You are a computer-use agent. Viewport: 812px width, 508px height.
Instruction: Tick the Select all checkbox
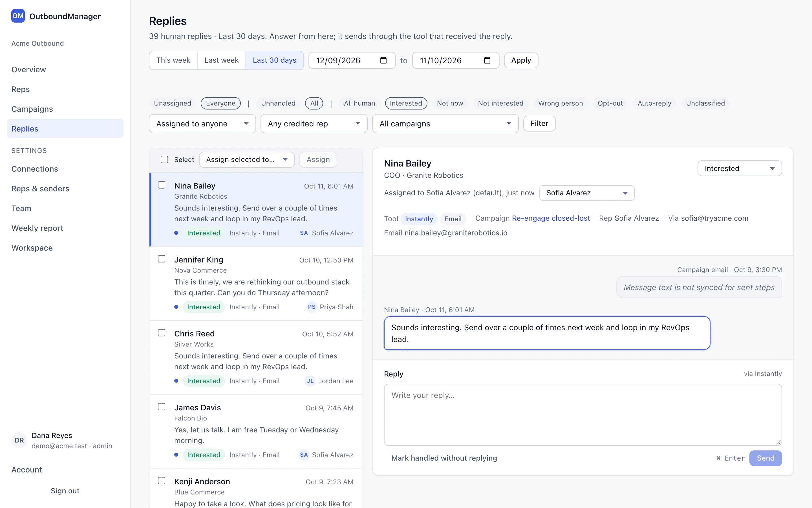point(164,159)
